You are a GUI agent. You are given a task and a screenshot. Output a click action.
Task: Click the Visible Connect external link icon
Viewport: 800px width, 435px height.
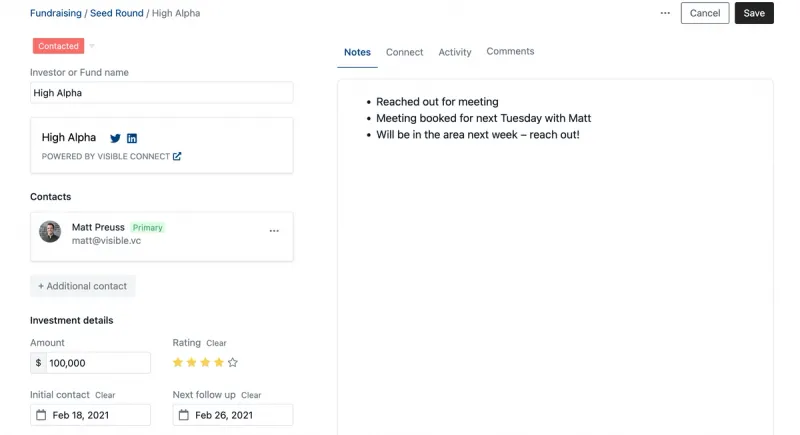(177, 156)
